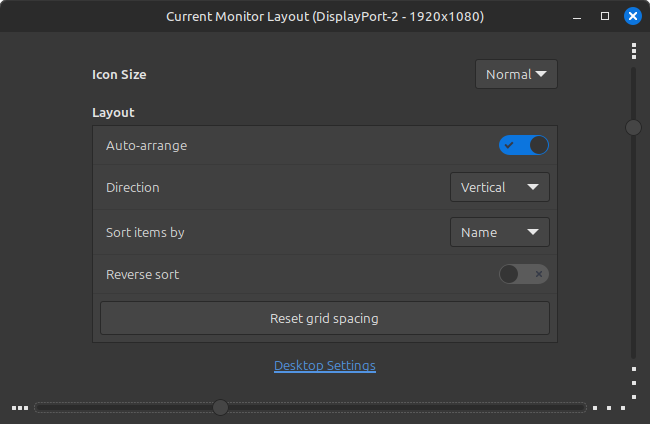Click the Auto-arrange row label
Screen dimensions: 650x424
click(x=146, y=145)
